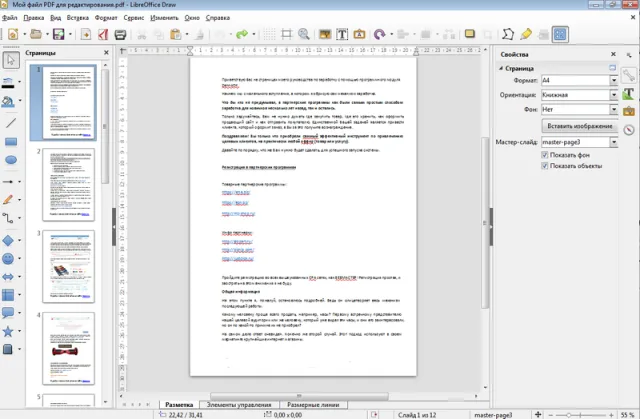Open the Redo dropdown arrow
This screenshot has height=419, width=640.
point(254,34)
